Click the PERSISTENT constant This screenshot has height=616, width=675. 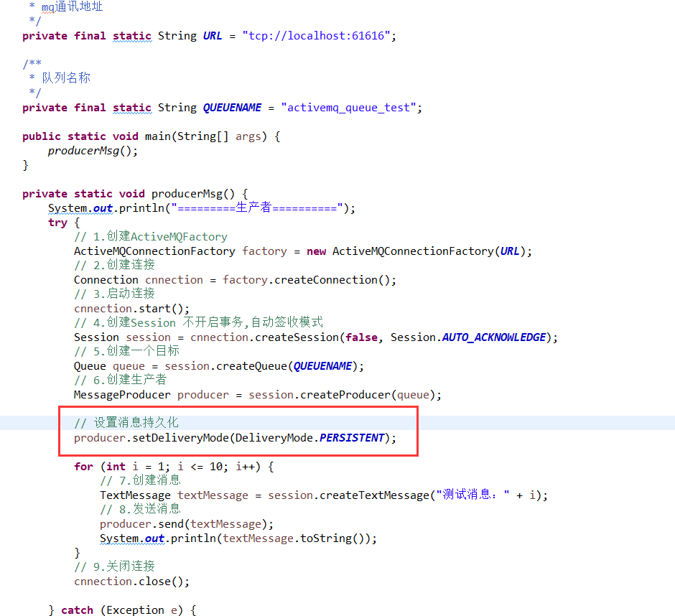click(352, 438)
